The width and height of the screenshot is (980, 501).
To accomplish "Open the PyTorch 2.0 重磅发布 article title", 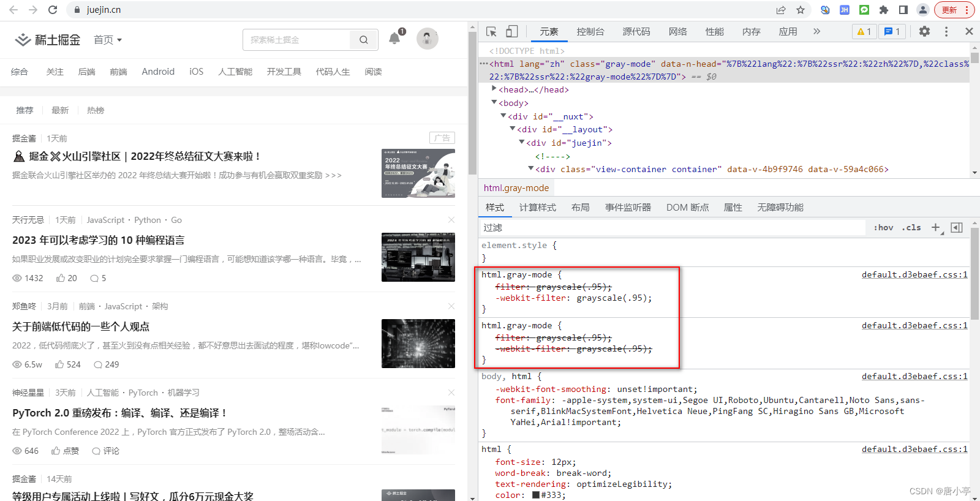I will [119, 413].
